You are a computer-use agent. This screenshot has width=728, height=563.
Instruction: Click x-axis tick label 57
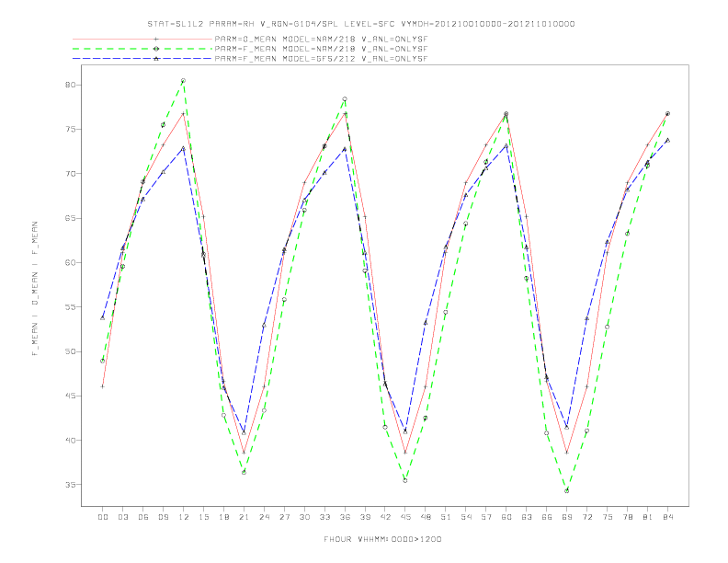[x=486, y=517]
